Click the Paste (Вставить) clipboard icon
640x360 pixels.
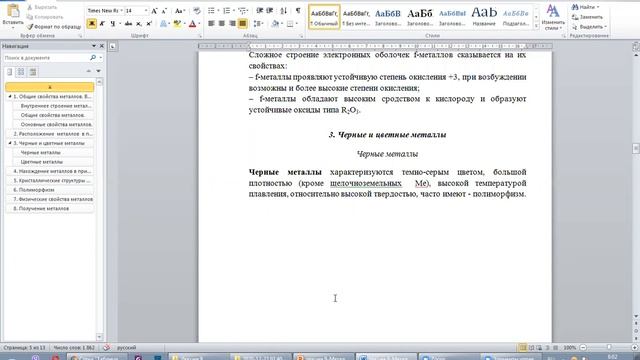point(13,11)
